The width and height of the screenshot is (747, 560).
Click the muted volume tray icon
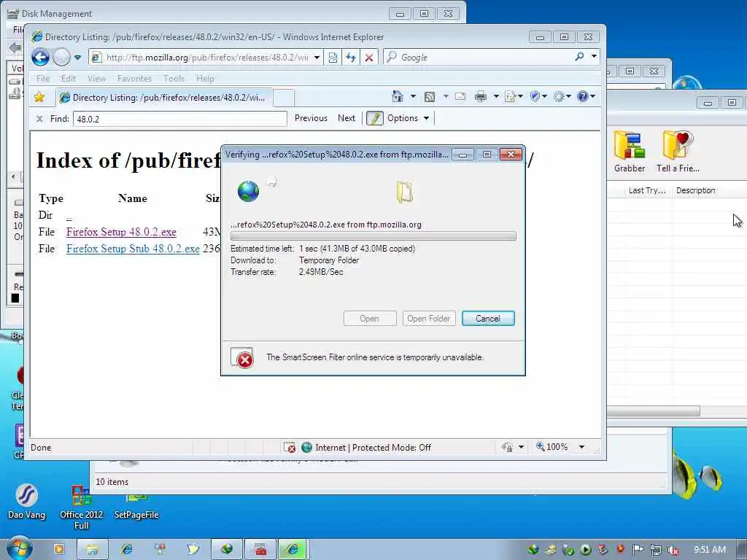[673, 550]
